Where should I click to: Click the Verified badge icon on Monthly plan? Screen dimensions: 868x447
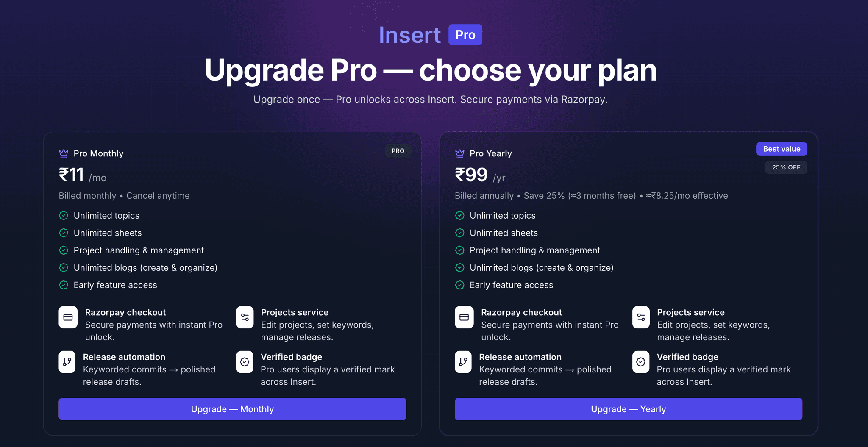point(245,362)
